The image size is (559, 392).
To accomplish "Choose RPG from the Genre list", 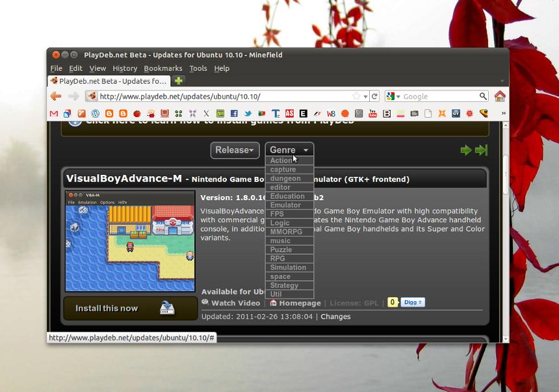I will 289,259.
